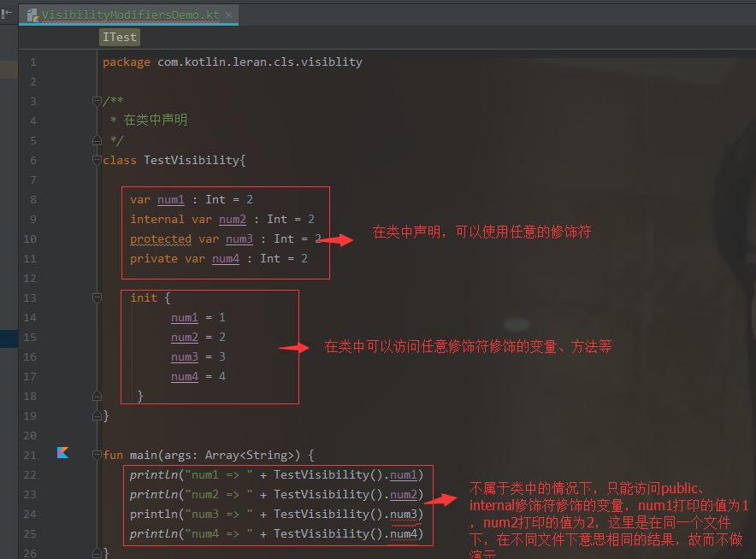
Task: Collapse the doc comment fold marker at the line 3 comment start
Action: [x=97, y=101]
